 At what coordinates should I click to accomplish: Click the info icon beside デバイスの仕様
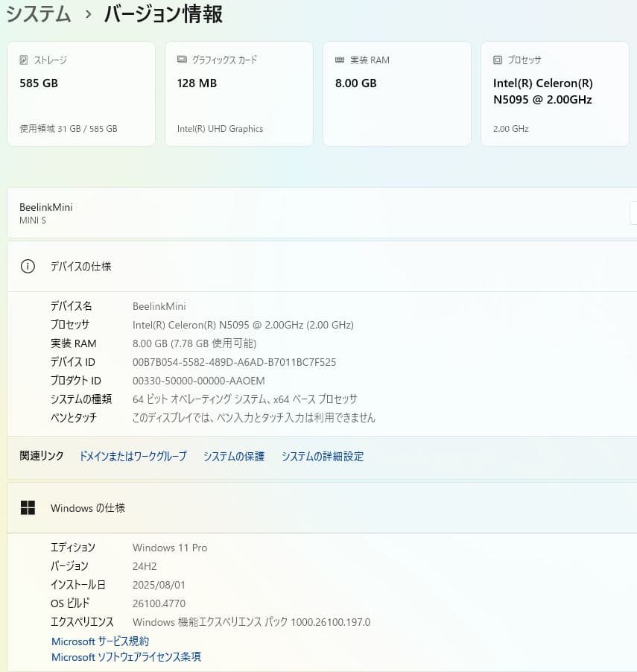pyautogui.click(x=28, y=266)
